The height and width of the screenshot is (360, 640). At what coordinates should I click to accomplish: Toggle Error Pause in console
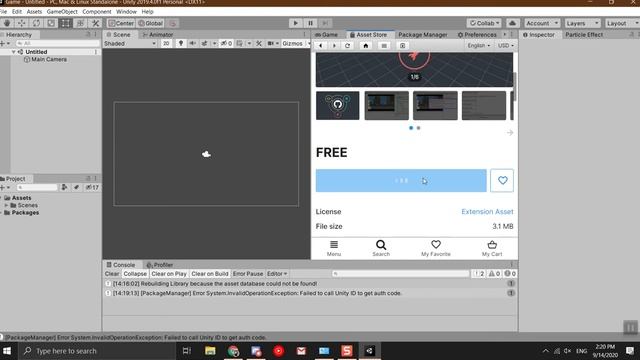click(x=248, y=274)
